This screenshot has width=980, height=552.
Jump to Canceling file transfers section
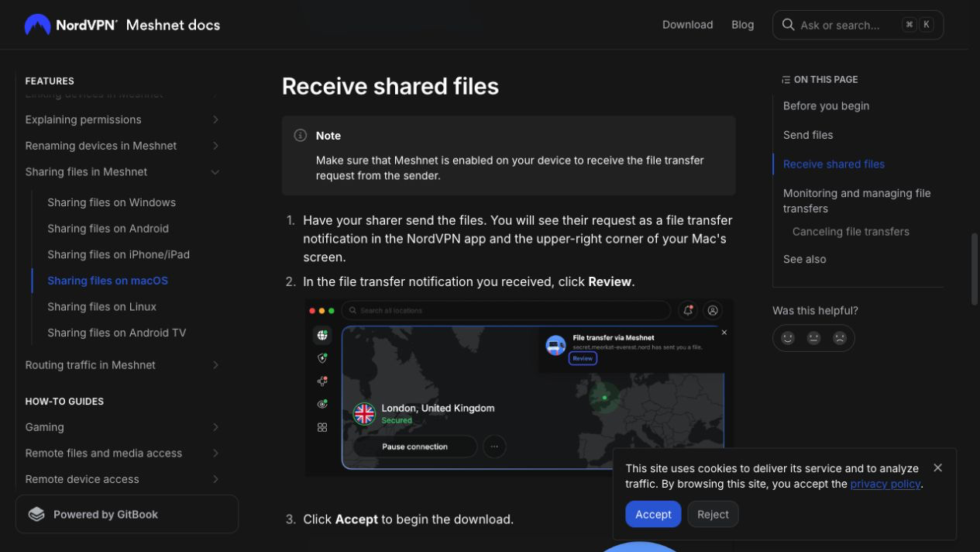[x=851, y=232]
